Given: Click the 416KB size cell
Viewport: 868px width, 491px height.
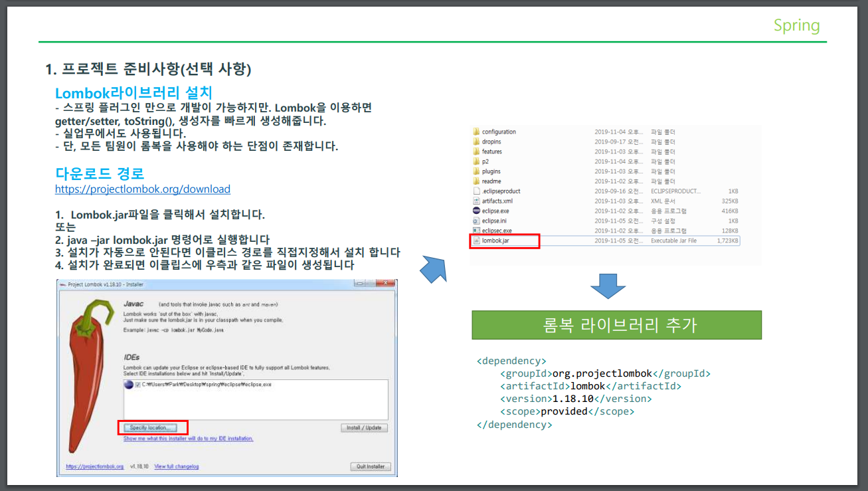Looking at the screenshot, I should click(730, 211).
